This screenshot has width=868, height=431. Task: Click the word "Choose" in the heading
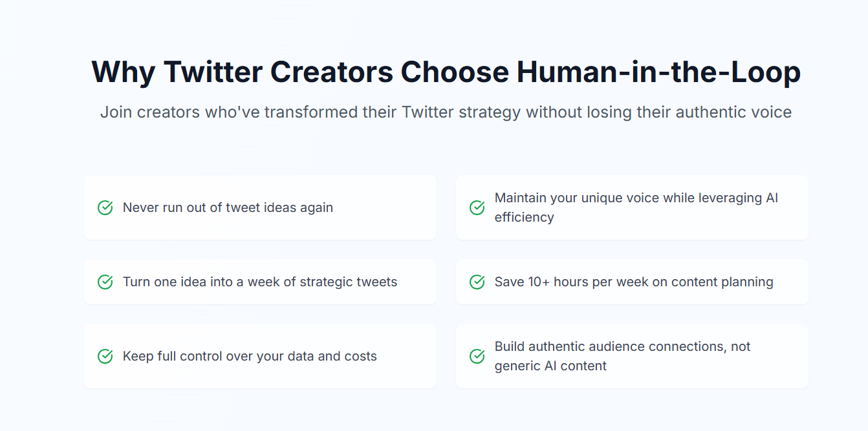click(454, 72)
